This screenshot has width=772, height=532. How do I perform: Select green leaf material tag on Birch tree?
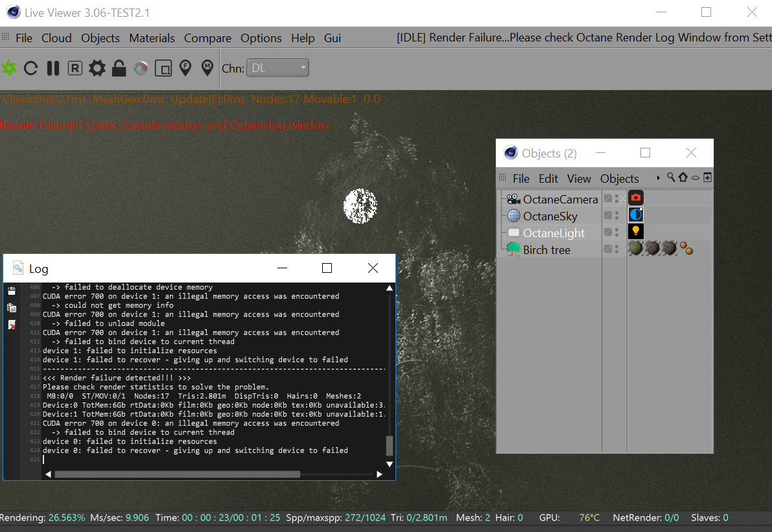[x=636, y=248]
